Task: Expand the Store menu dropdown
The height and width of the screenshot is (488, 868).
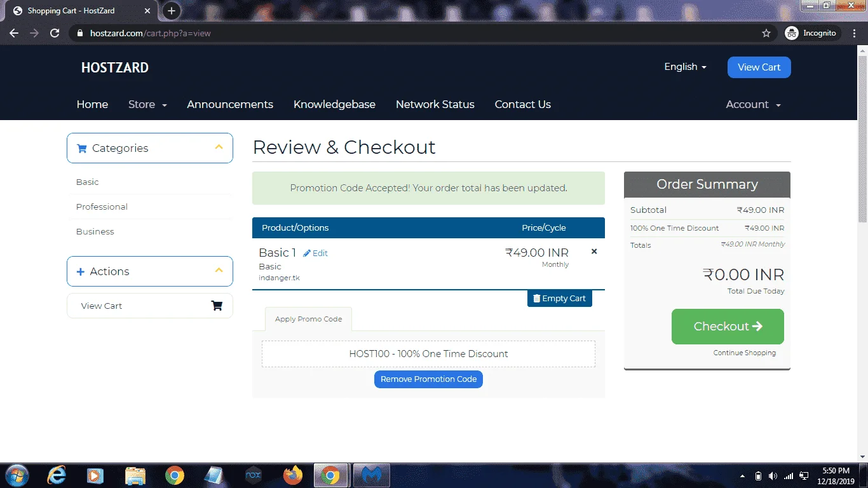Action: tap(147, 104)
